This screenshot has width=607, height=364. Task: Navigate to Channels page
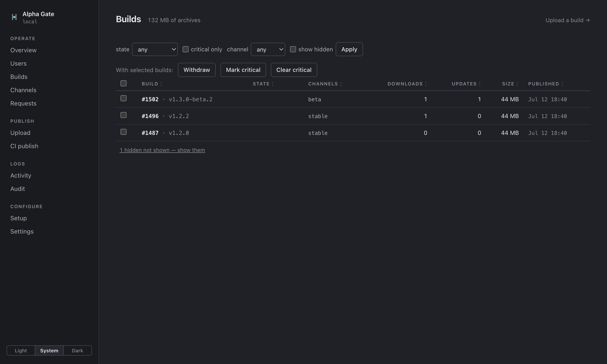[23, 90]
